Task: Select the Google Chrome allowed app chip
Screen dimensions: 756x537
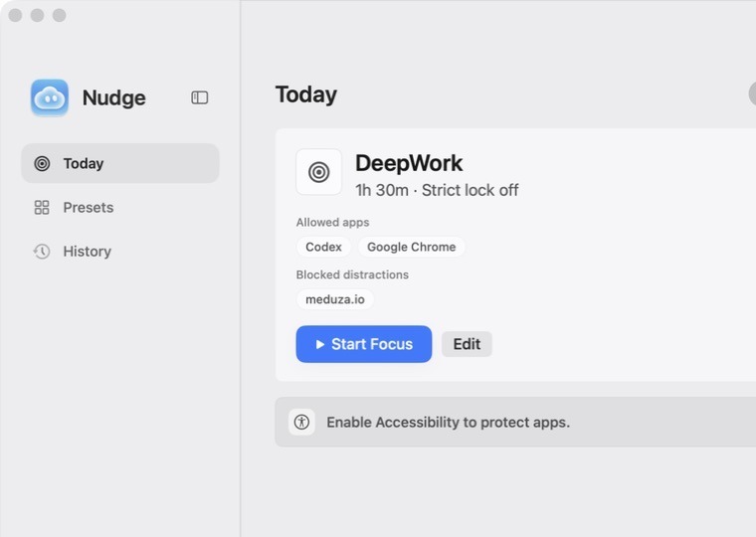Action: 411,247
